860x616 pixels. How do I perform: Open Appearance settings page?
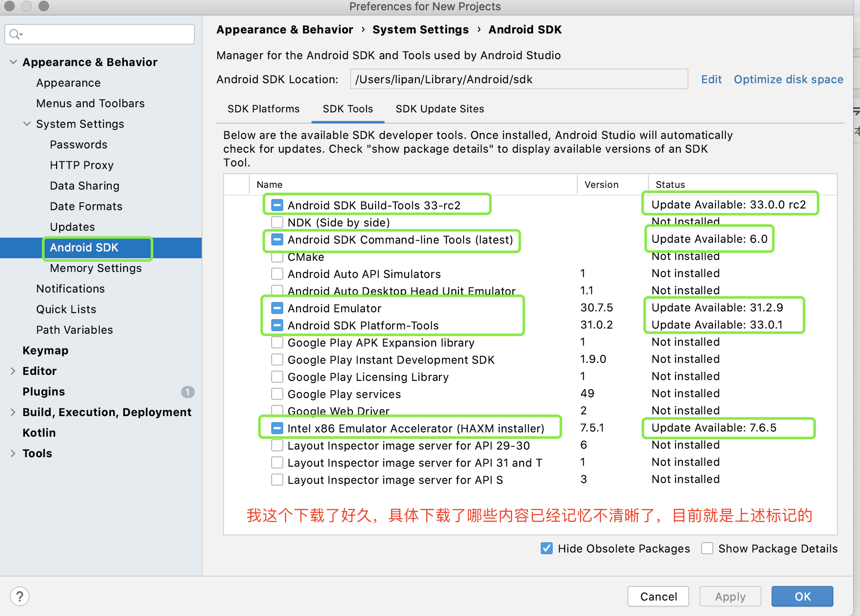69,83
